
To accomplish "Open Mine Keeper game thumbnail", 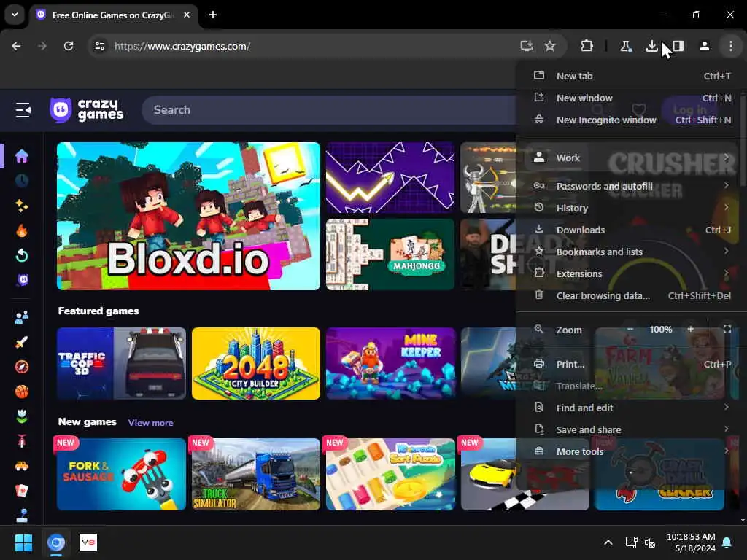I will [391, 363].
